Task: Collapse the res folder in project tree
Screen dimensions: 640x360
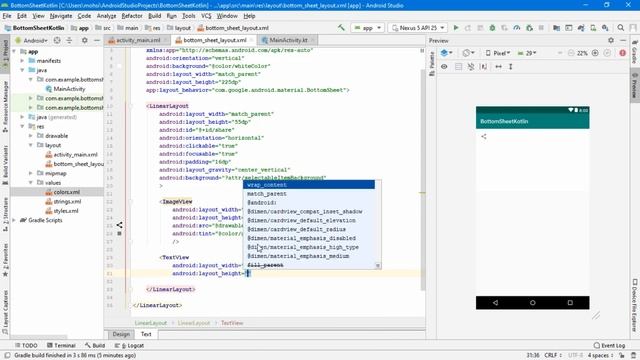Action: [22, 127]
